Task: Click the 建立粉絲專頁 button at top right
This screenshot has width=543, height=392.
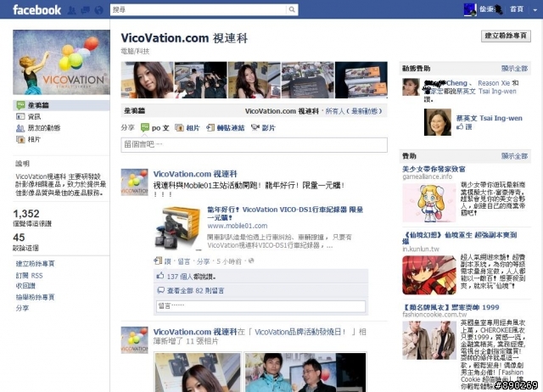Action: pos(506,36)
